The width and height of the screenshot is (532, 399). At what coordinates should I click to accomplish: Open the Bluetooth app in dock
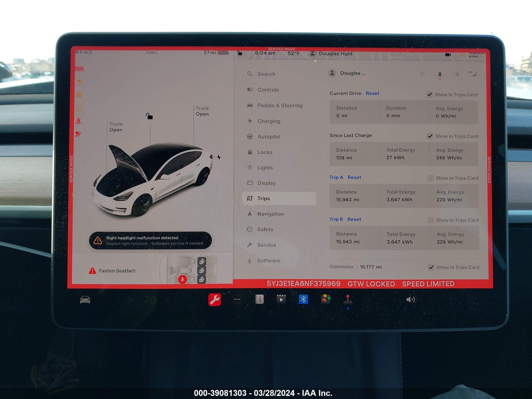(303, 299)
